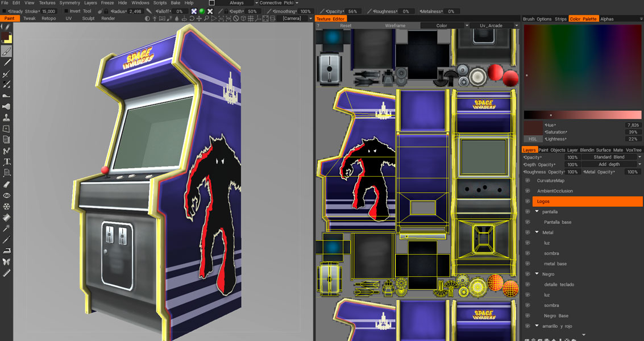
Task: Collapse the pantalla layer group
Action: 537,212
